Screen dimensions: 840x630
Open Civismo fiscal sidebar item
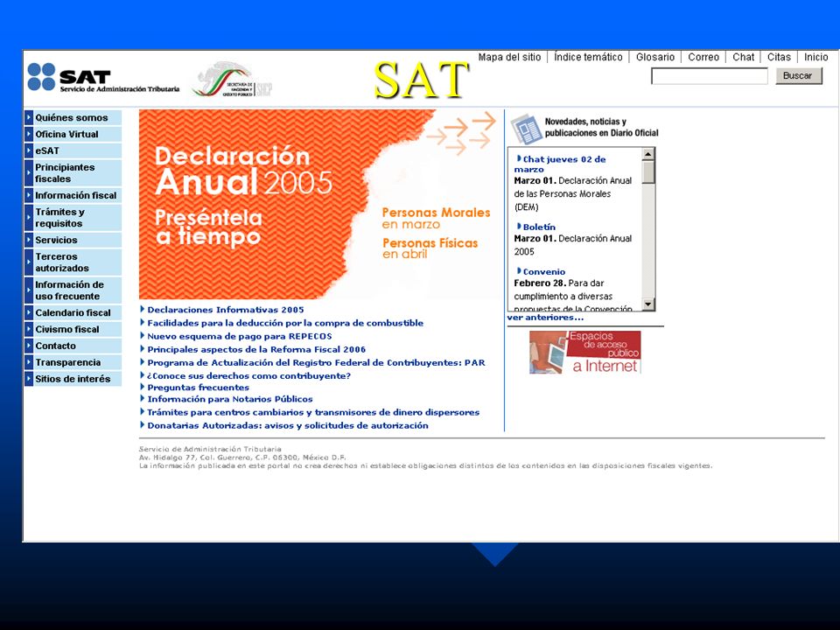click(x=73, y=329)
